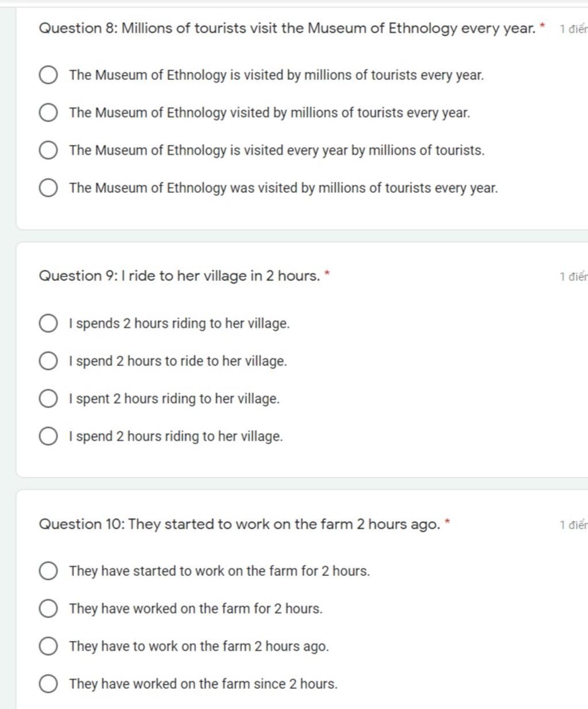Click the Question 8 title text
588x709 pixels.
point(287,28)
